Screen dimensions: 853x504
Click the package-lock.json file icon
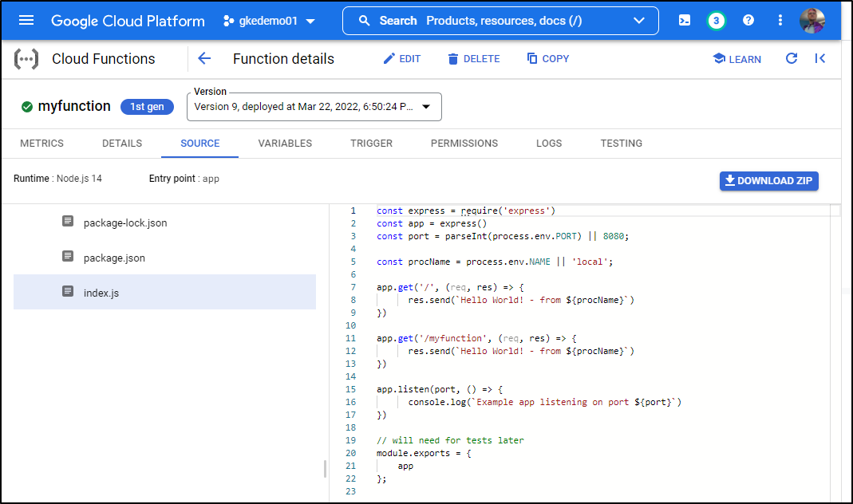coord(68,221)
